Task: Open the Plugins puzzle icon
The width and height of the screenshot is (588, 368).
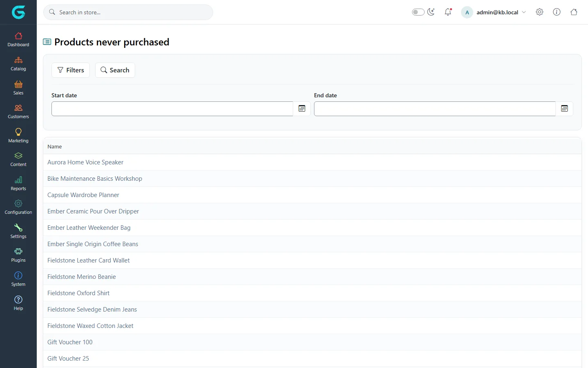Action: point(18,251)
